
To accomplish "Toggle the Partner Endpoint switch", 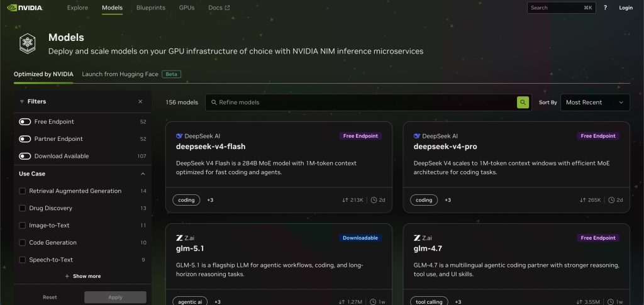I will 25,139.
